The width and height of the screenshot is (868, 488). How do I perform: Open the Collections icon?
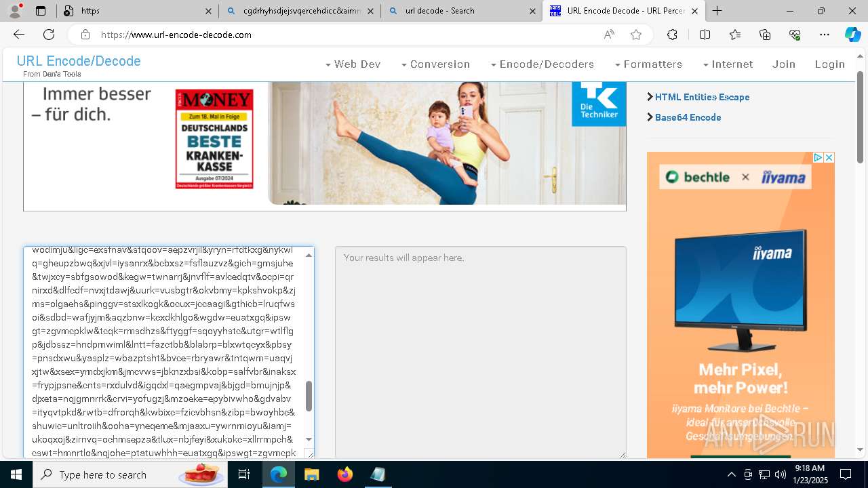pyautogui.click(x=765, y=35)
